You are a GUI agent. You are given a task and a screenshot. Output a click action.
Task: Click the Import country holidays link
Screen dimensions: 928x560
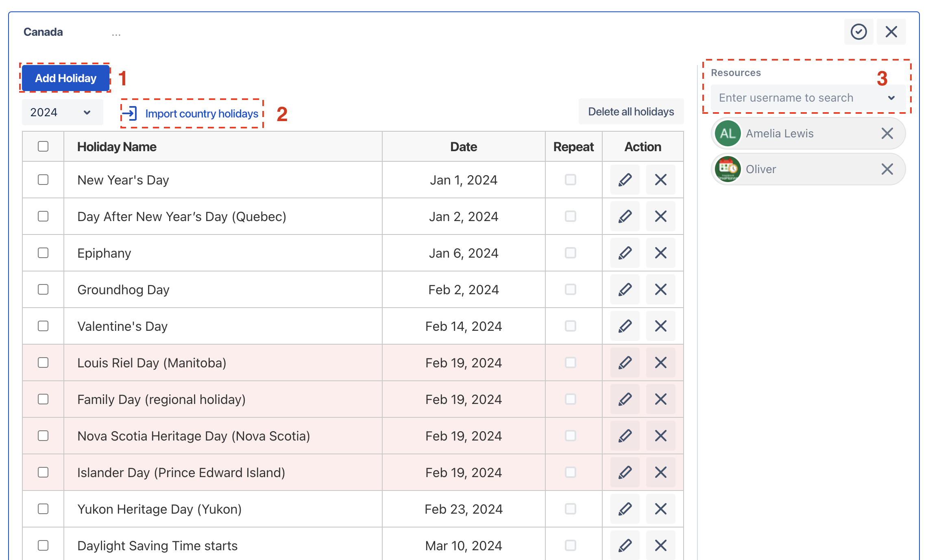click(x=201, y=113)
